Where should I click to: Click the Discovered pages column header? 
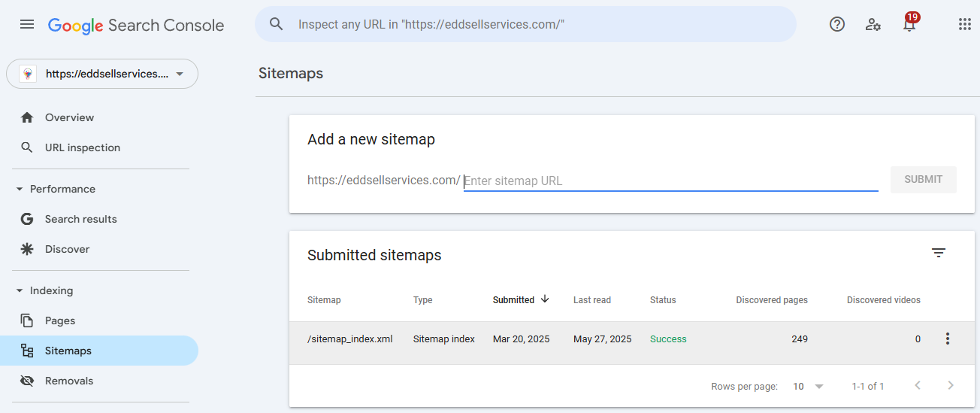[x=772, y=299]
